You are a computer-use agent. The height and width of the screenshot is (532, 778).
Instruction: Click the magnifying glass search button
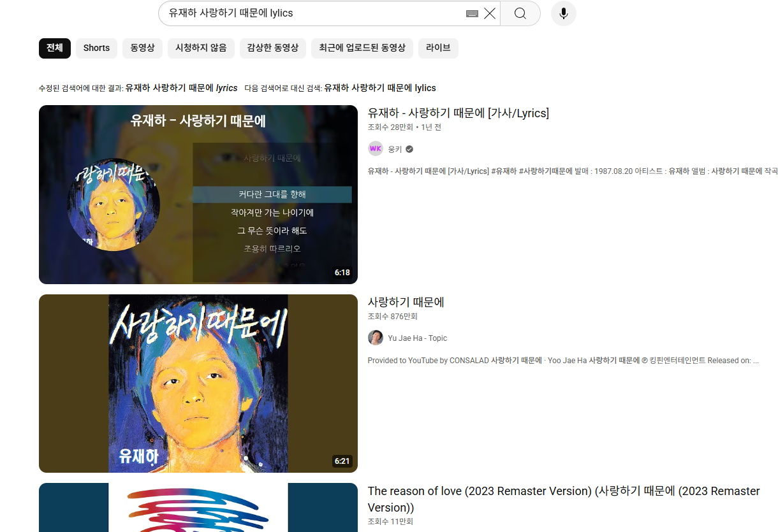(520, 13)
